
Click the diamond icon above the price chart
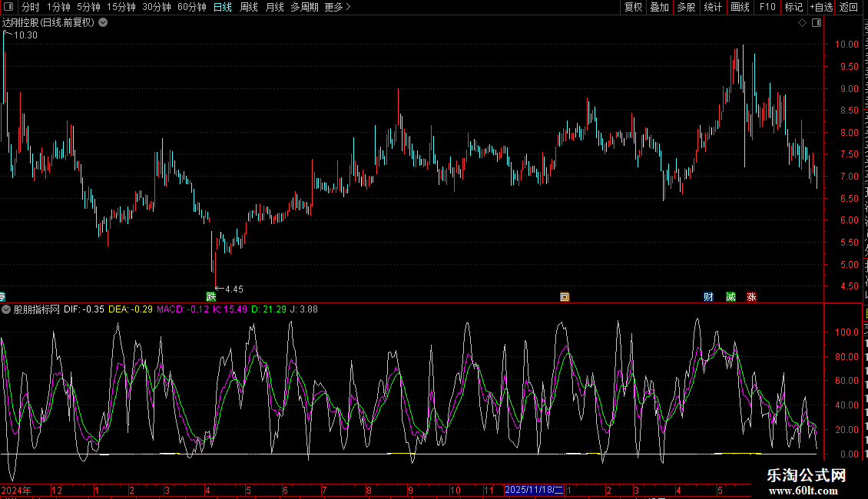[802, 23]
